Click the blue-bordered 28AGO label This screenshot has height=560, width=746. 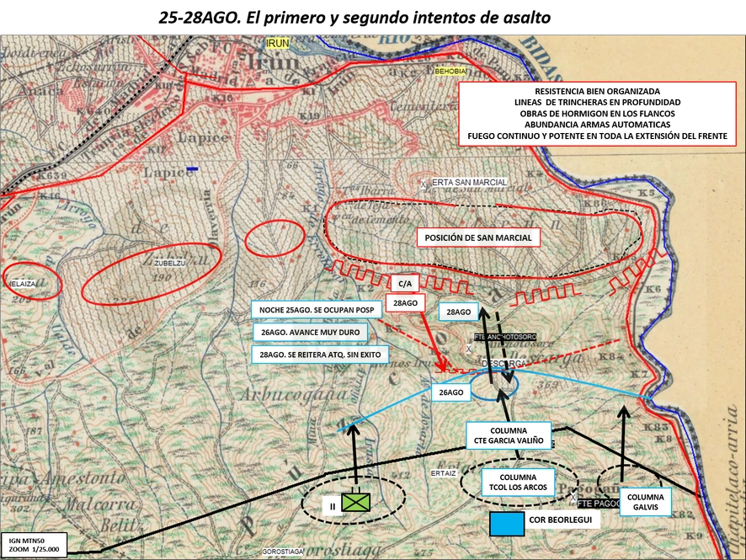point(458,312)
